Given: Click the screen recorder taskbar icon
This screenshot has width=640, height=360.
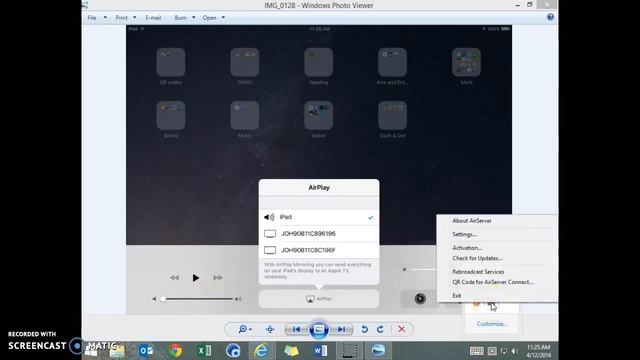Looking at the screenshot, I should point(349,351).
